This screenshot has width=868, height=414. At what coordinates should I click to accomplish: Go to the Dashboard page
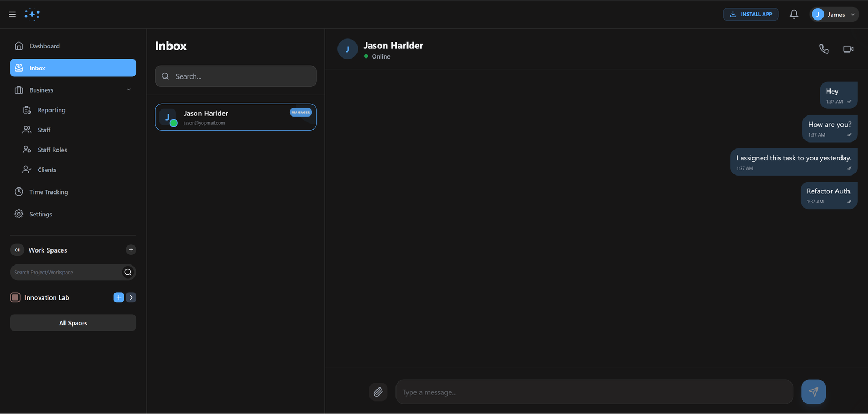click(x=44, y=46)
